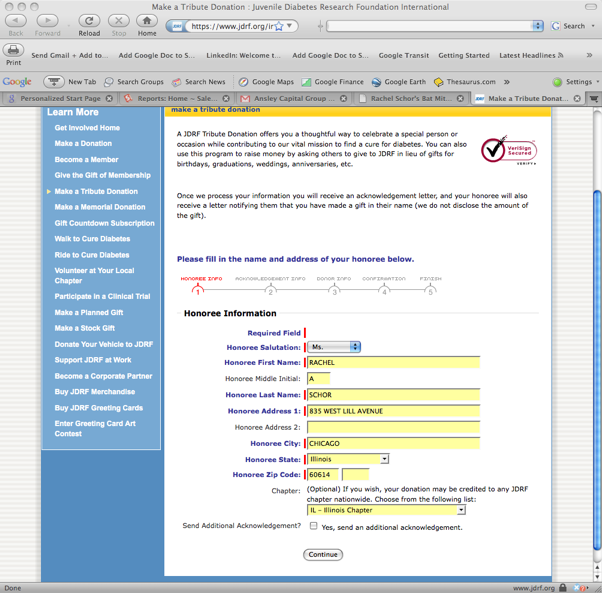Switch to Personalized Start Page tab
This screenshot has height=593, width=602.
(60, 99)
